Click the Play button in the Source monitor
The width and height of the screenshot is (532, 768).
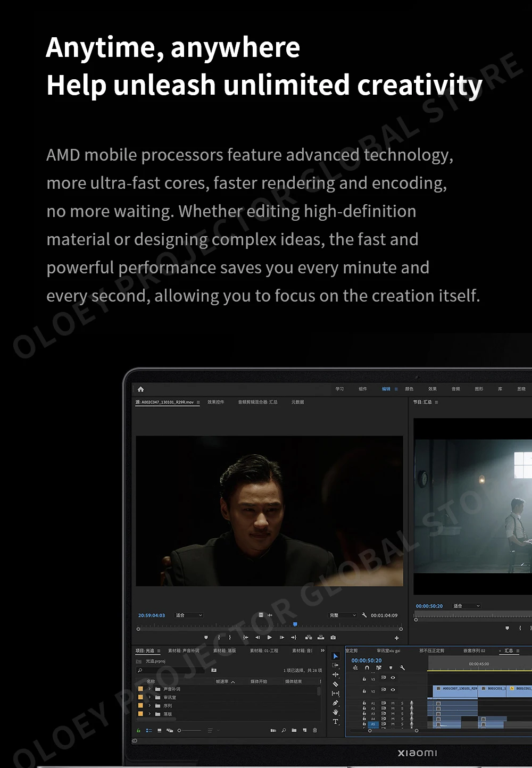pyautogui.click(x=269, y=638)
